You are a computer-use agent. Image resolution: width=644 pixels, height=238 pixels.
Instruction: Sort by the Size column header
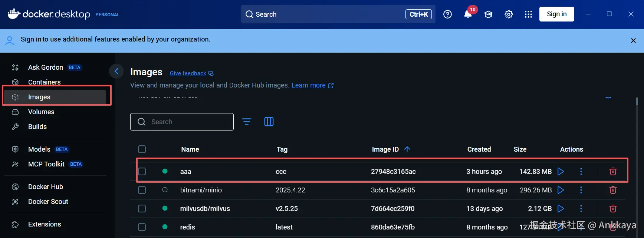click(x=520, y=149)
